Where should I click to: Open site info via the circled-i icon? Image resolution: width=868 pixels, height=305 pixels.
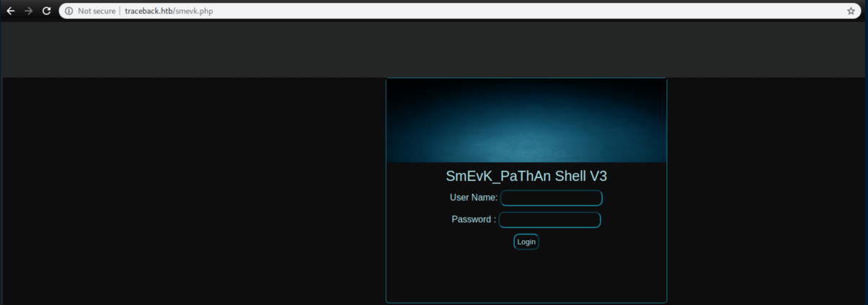[68, 11]
